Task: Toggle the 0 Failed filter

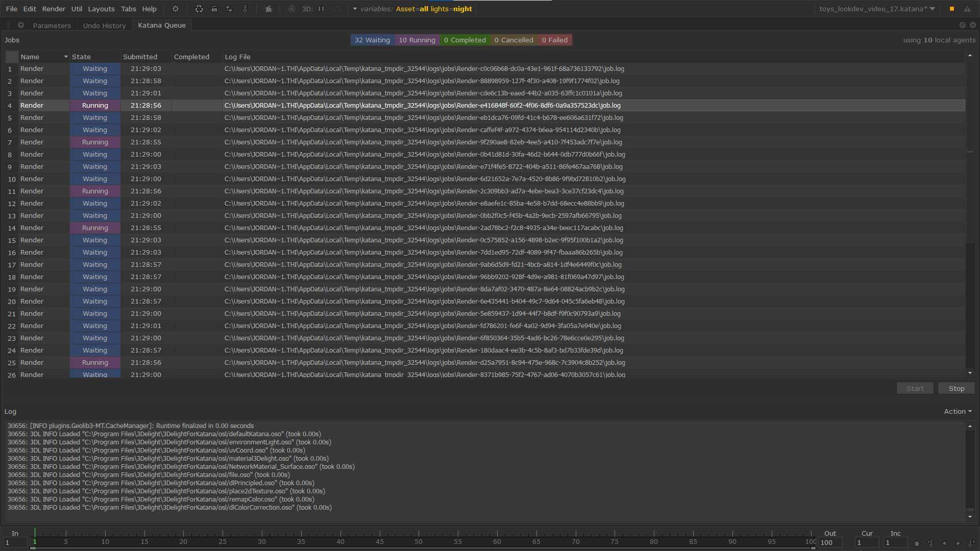Action: click(x=554, y=40)
